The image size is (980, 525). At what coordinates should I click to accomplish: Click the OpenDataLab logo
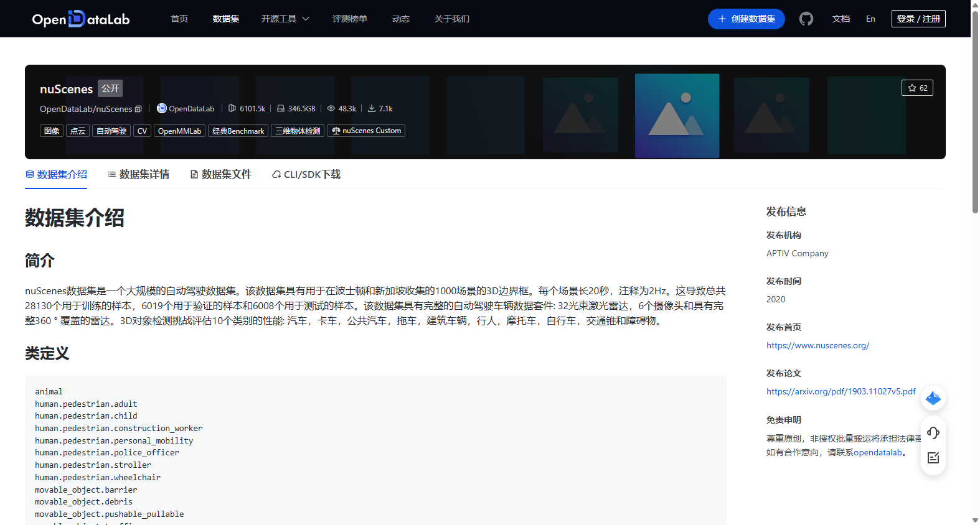pyautogui.click(x=81, y=19)
